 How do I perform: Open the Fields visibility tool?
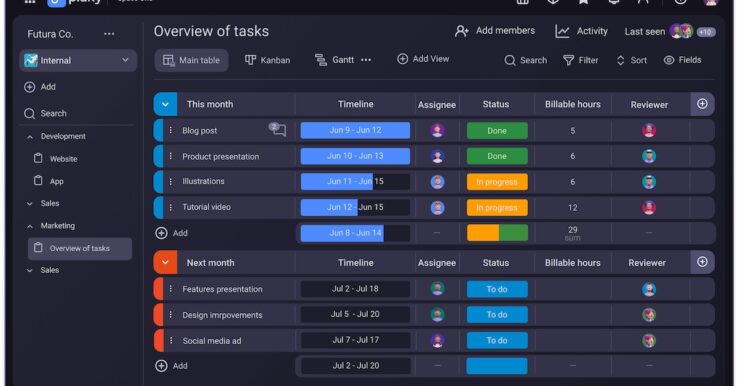tap(682, 60)
